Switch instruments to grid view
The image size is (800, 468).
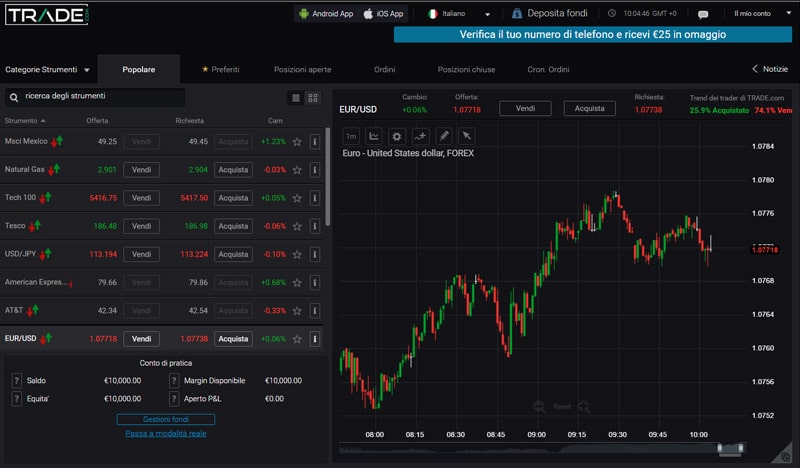tap(313, 98)
